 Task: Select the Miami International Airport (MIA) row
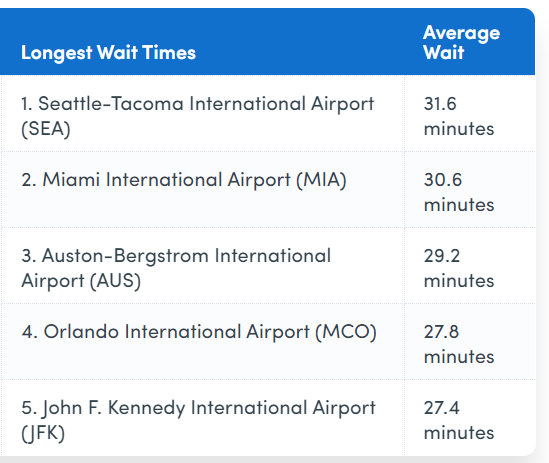point(268,189)
